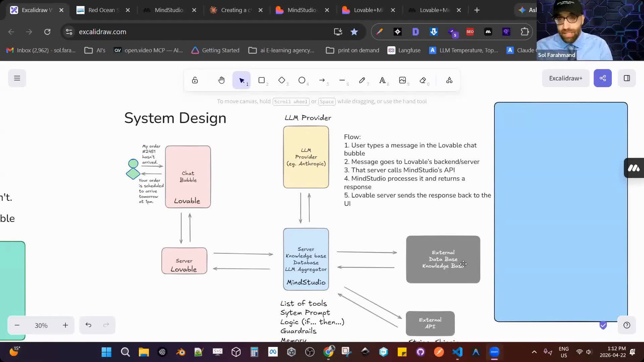644x362 pixels.
Task: Select the Line tool
Action: point(342,80)
